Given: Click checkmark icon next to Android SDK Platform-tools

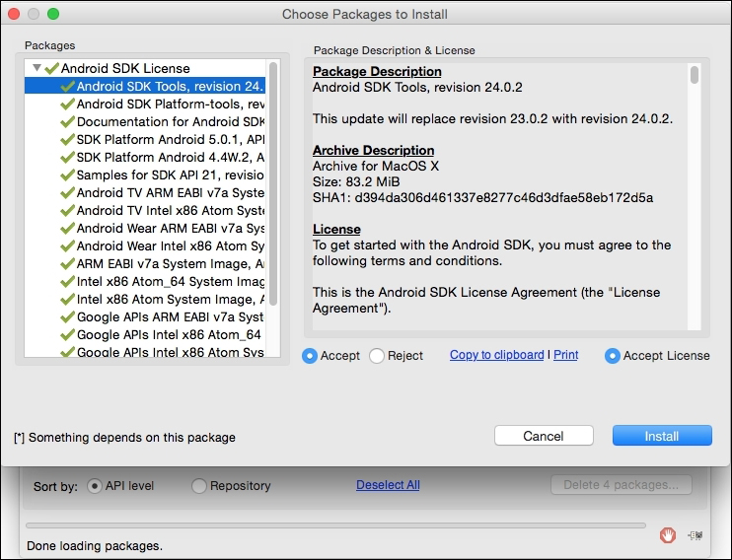Looking at the screenshot, I should 67,105.
